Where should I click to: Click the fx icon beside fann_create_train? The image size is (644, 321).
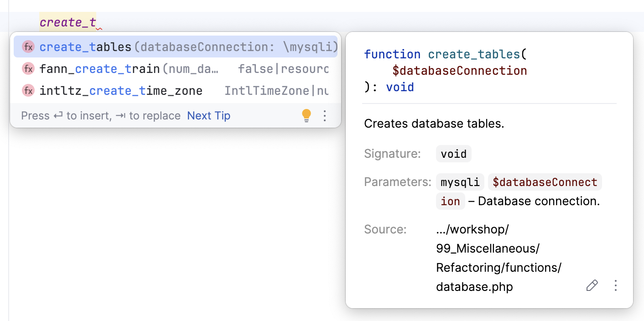pyautogui.click(x=28, y=68)
